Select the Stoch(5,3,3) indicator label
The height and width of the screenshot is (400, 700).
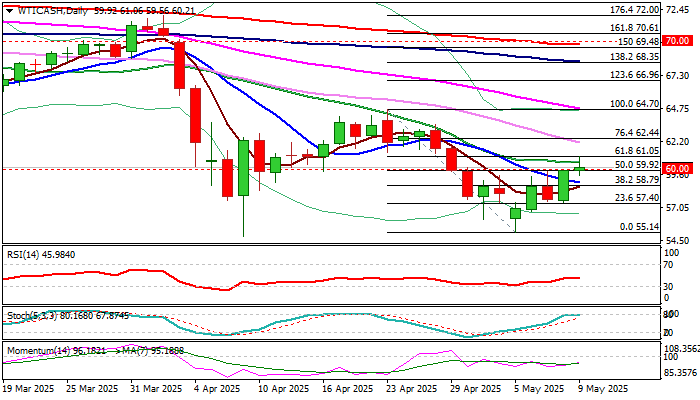32,316
